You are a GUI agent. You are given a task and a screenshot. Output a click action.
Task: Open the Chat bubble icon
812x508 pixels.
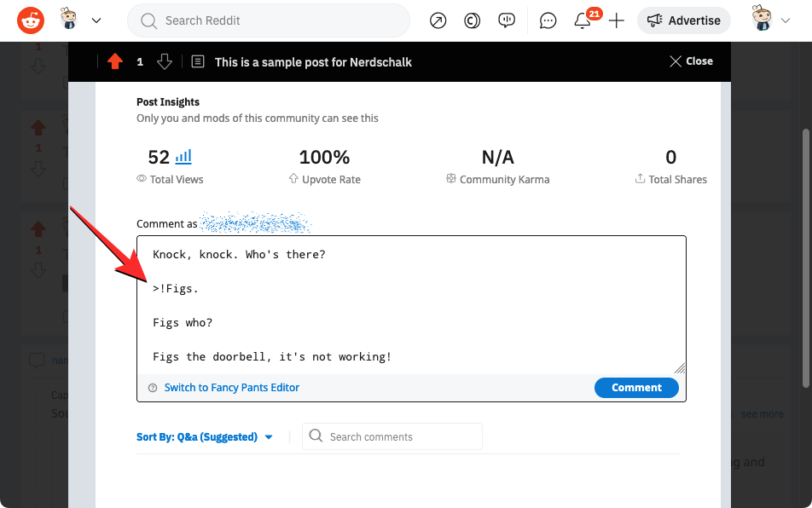click(548, 20)
